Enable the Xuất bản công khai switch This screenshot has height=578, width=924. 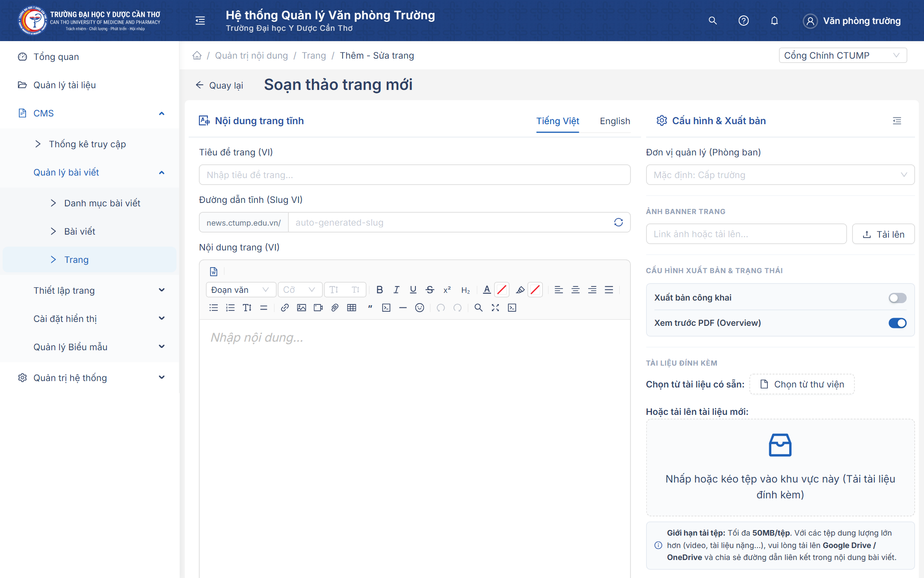click(897, 298)
